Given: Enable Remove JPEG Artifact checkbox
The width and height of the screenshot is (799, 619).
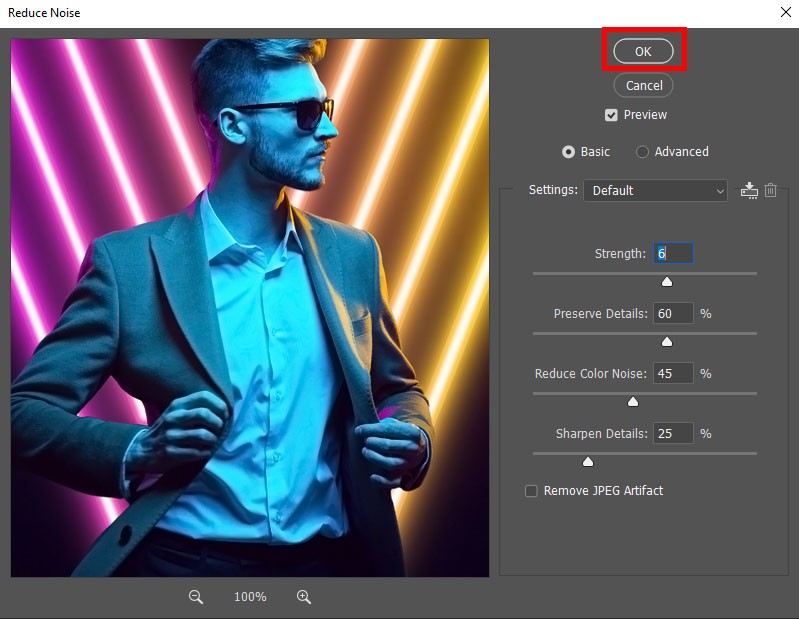Looking at the screenshot, I should pyautogui.click(x=531, y=491).
